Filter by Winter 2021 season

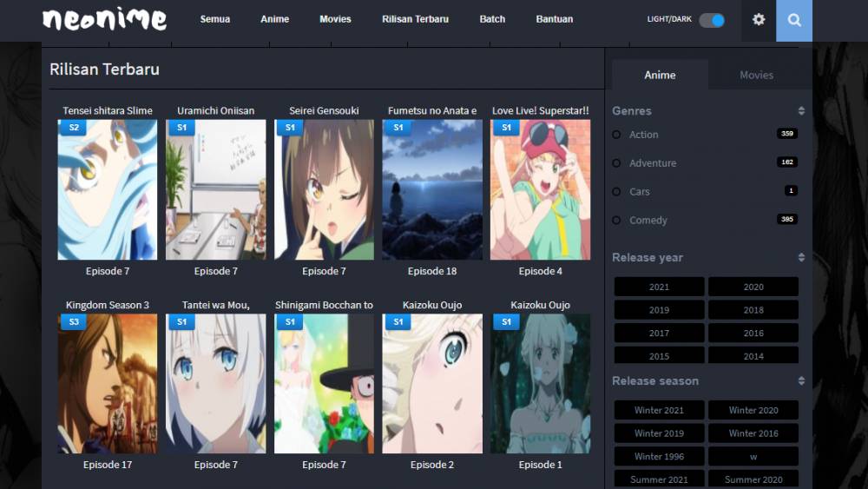pos(659,410)
